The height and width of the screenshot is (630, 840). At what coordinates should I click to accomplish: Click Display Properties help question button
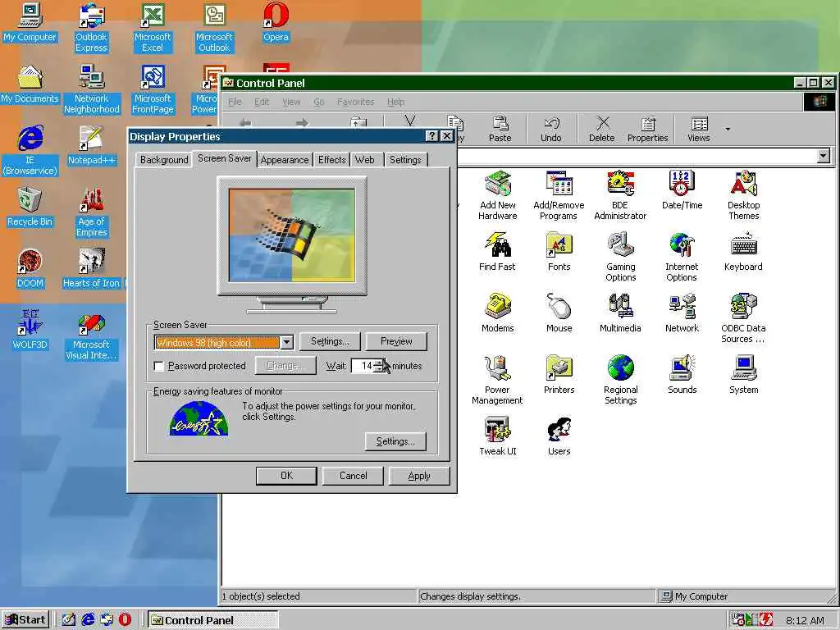coord(431,136)
